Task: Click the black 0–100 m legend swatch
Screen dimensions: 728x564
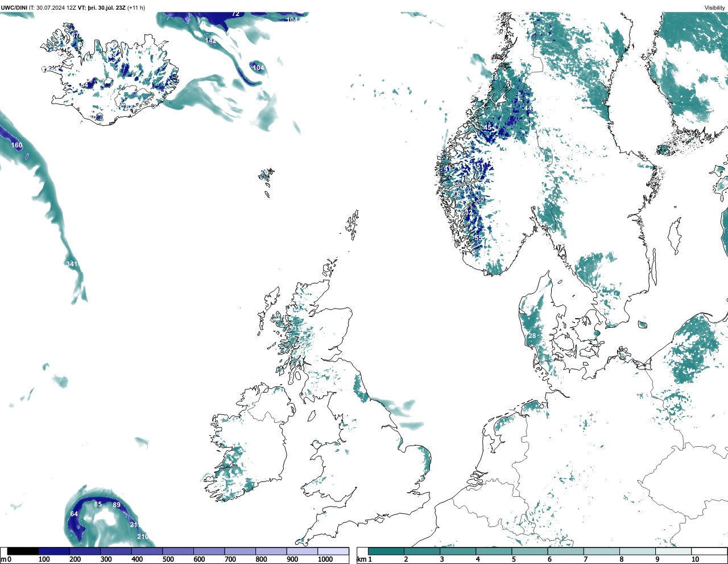Action: tap(23, 551)
